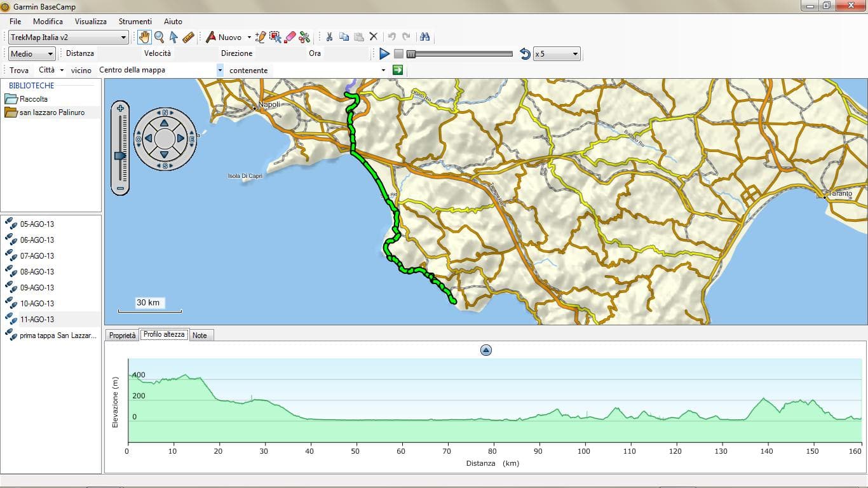
Task: Start track playback with Play button
Action: pos(384,54)
